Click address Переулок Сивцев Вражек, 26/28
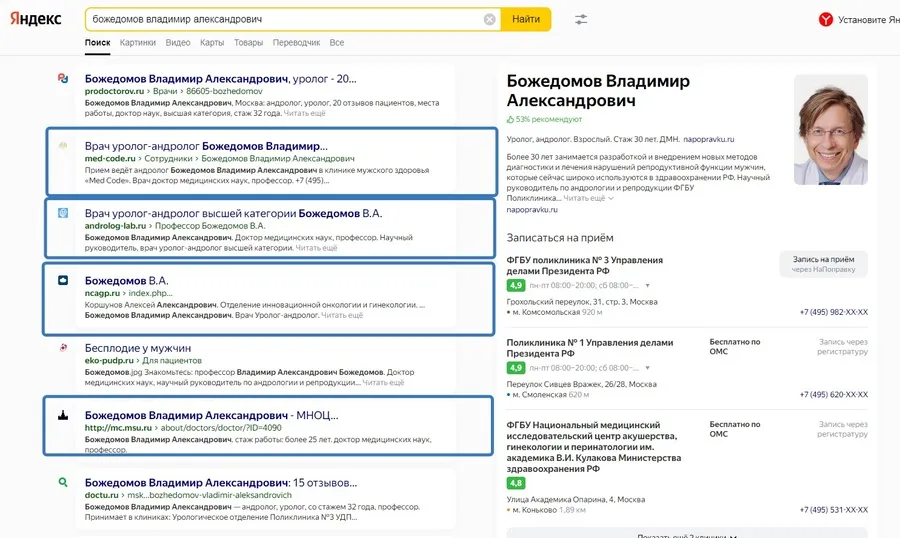The height and width of the screenshot is (538, 900). (x=581, y=384)
